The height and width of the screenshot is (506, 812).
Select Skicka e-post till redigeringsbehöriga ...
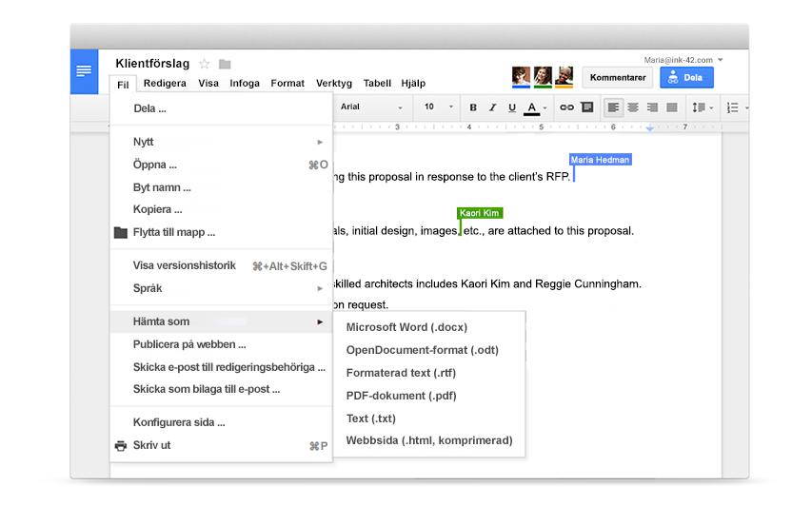221,367
